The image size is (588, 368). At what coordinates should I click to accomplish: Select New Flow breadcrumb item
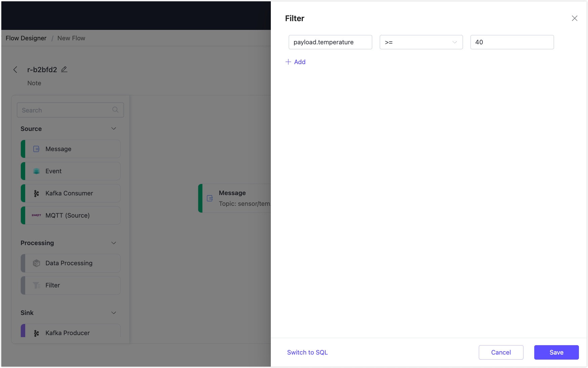(71, 38)
